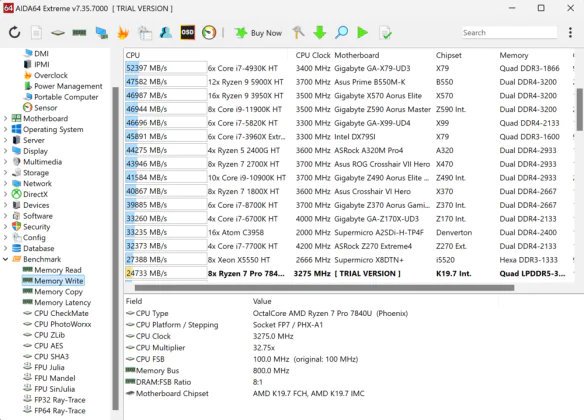Expand the Network tree node
This screenshot has height=420, width=584.
(x=5, y=183)
